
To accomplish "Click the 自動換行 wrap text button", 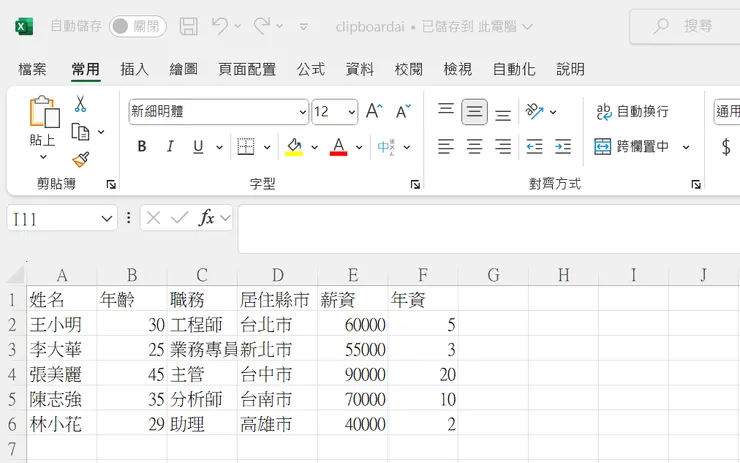I will point(632,111).
